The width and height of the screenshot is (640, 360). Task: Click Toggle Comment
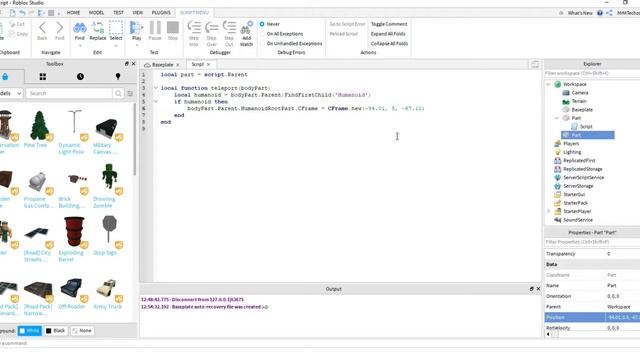(389, 24)
